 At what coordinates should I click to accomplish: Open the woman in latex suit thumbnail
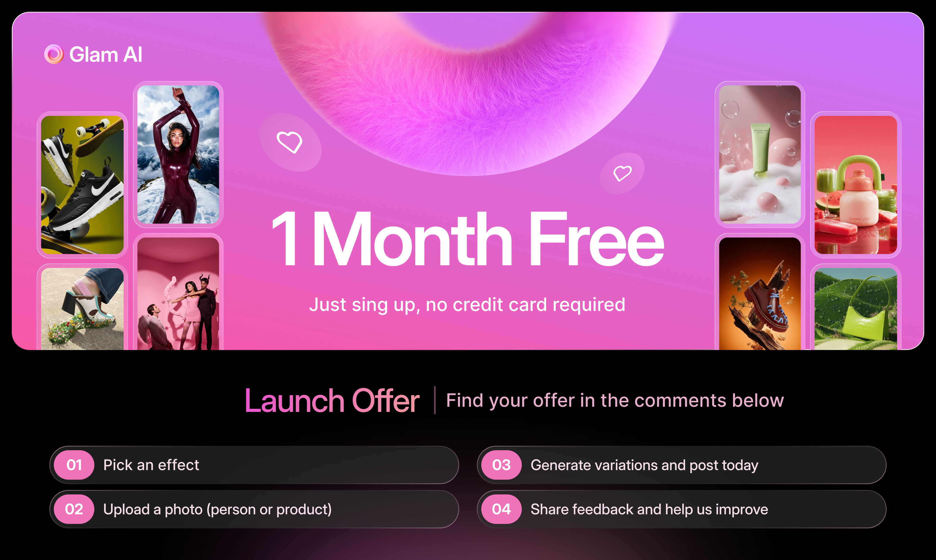pos(178,154)
